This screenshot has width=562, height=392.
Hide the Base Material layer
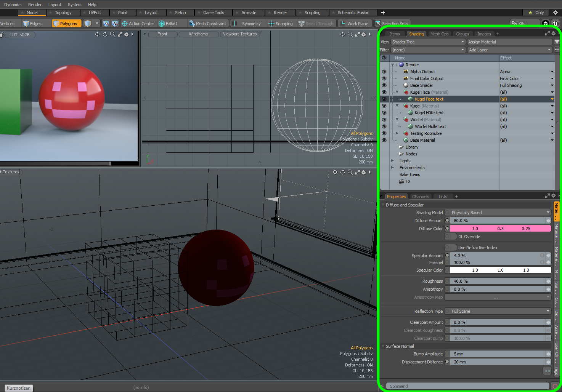point(384,140)
